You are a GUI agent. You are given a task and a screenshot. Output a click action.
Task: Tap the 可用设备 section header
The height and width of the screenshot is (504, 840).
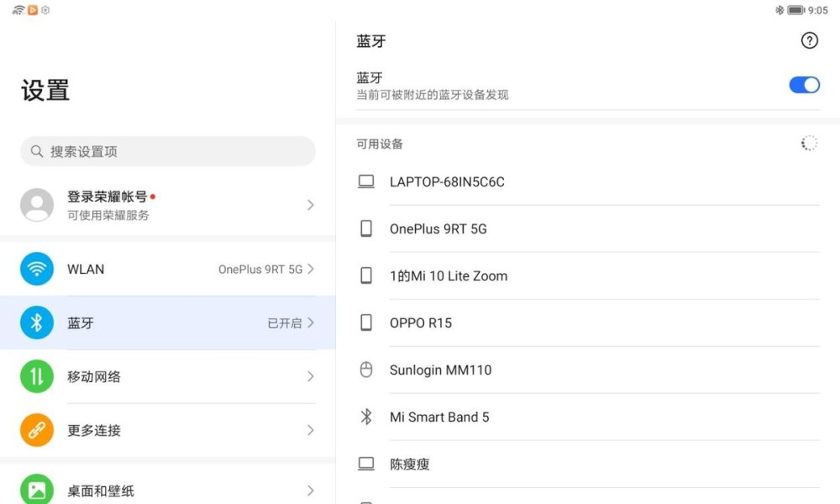(380, 144)
